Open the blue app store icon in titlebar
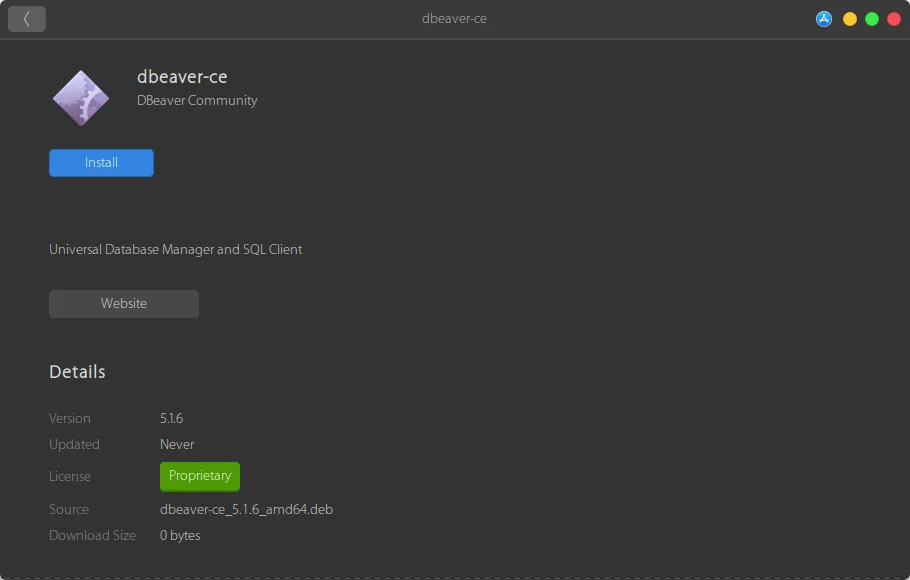This screenshot has width=910, height=580. click(x=824, y=19)
